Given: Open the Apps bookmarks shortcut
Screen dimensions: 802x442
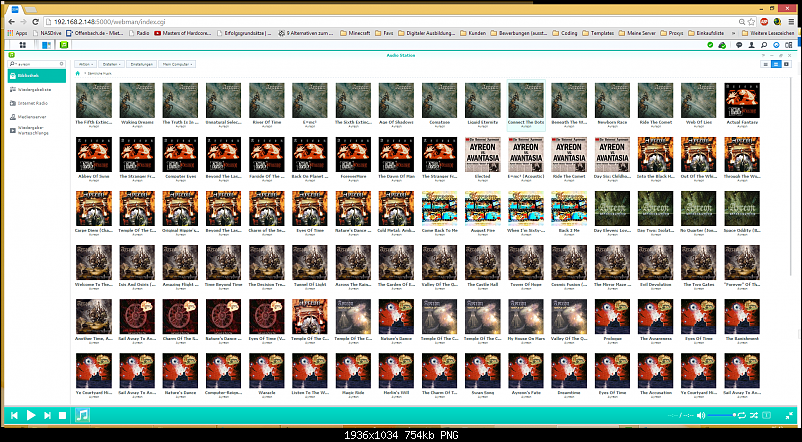Looking at the screenshot, I should click(x=17, y=33).
